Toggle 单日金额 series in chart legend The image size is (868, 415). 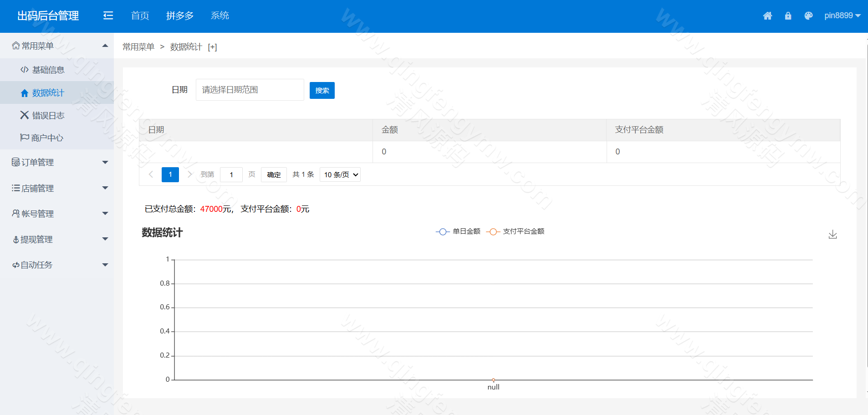[458, 231]
